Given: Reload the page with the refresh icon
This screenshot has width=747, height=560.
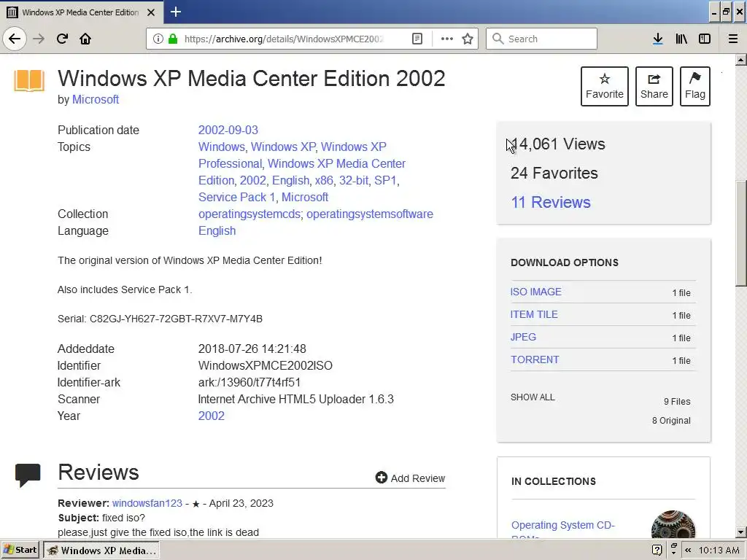Looking at the screenshot, I should point(63,39).
